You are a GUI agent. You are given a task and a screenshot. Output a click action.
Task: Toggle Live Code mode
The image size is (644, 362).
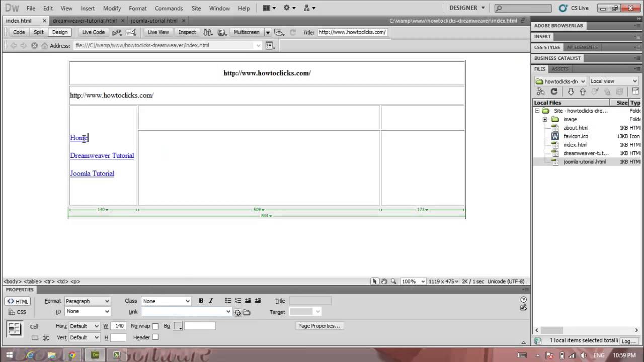click(x=94, y=32)
